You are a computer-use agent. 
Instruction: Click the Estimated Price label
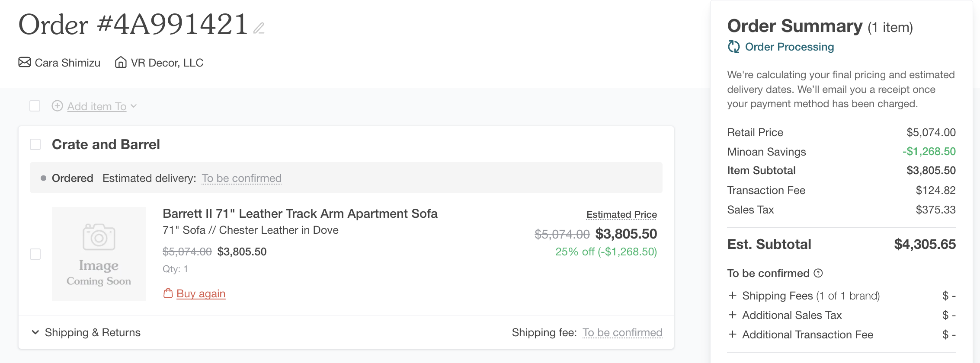[621, 214]
